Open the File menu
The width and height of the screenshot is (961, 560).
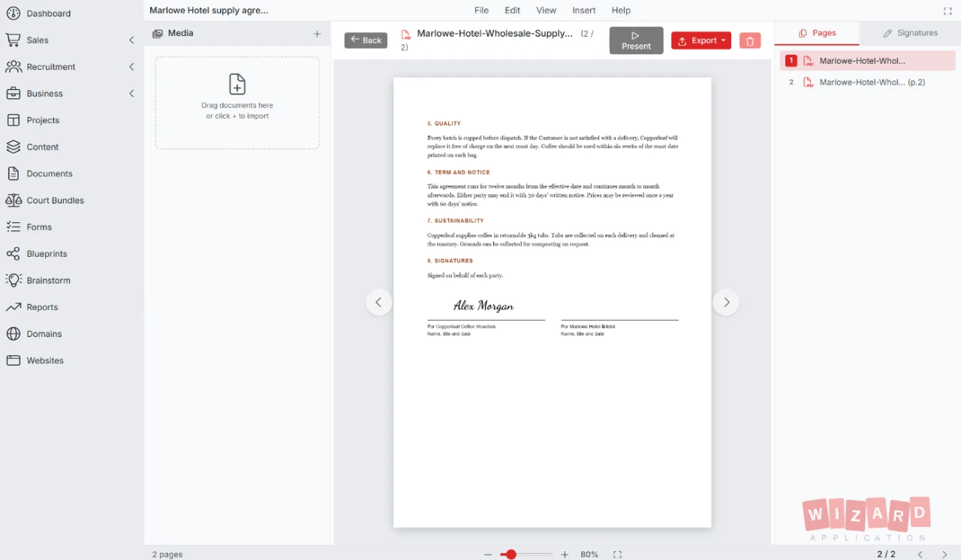tap(481, 11)
